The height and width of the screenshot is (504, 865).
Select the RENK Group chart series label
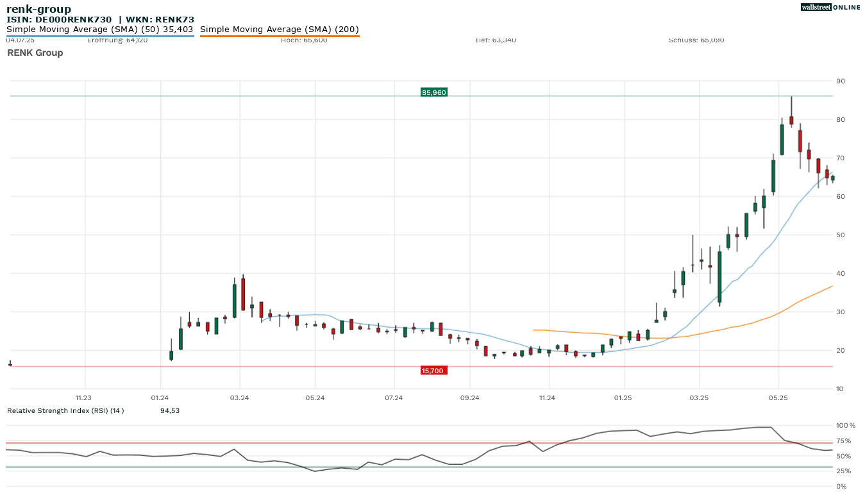tap(35, 53)
